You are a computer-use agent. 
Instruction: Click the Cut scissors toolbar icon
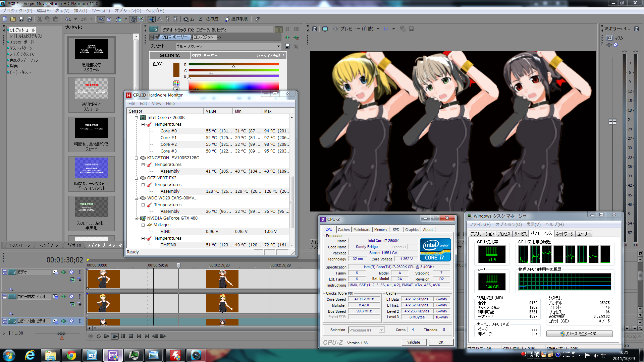40,19
